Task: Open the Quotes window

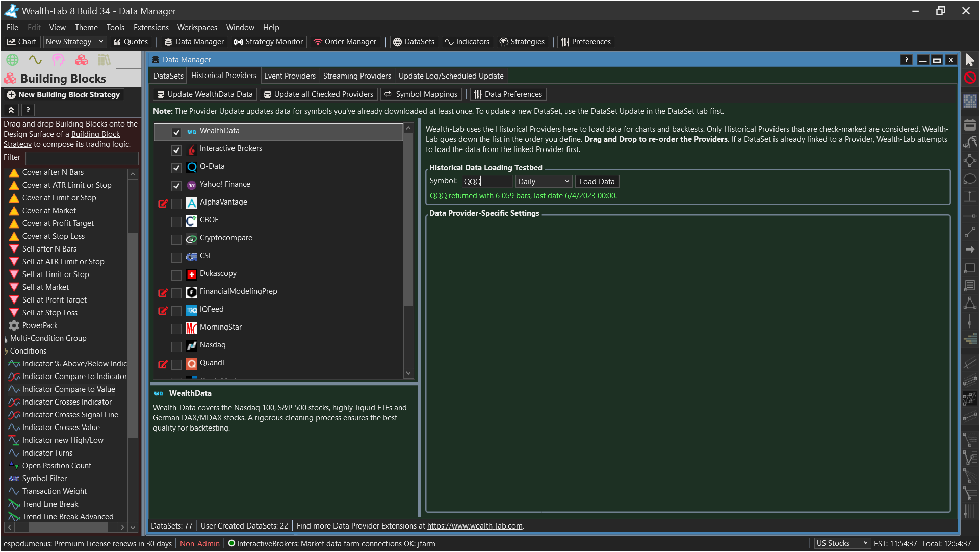Action: pos(131,42)
